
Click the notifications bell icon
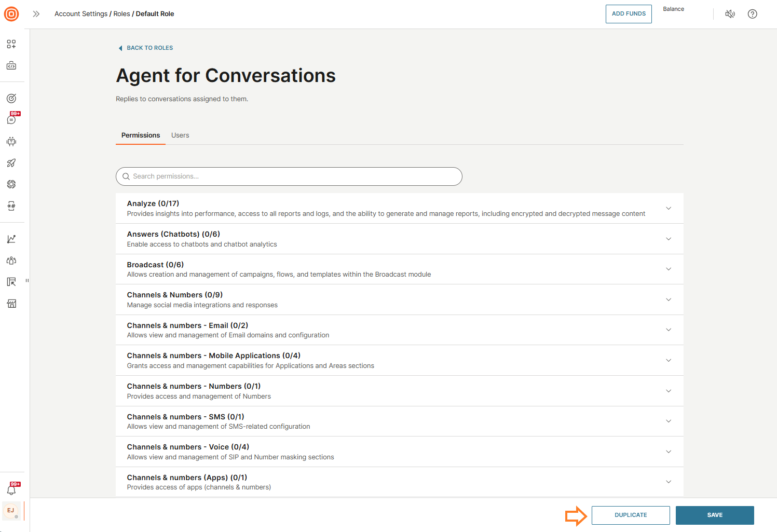pyautogui.click(x=11, y=490)
